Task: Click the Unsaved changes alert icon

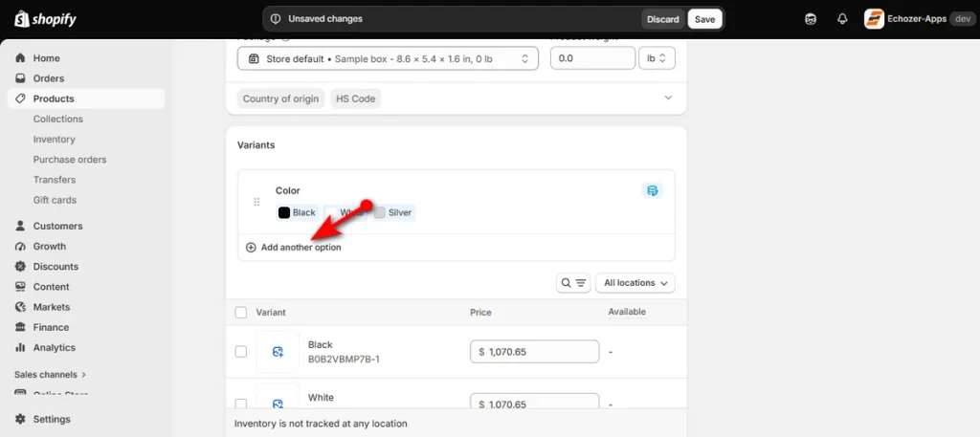Action: [x=275, y=19]
